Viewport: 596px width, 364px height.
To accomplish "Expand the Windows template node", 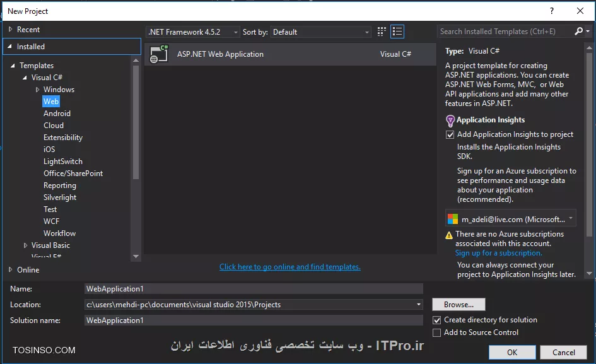I will [37, 90].
